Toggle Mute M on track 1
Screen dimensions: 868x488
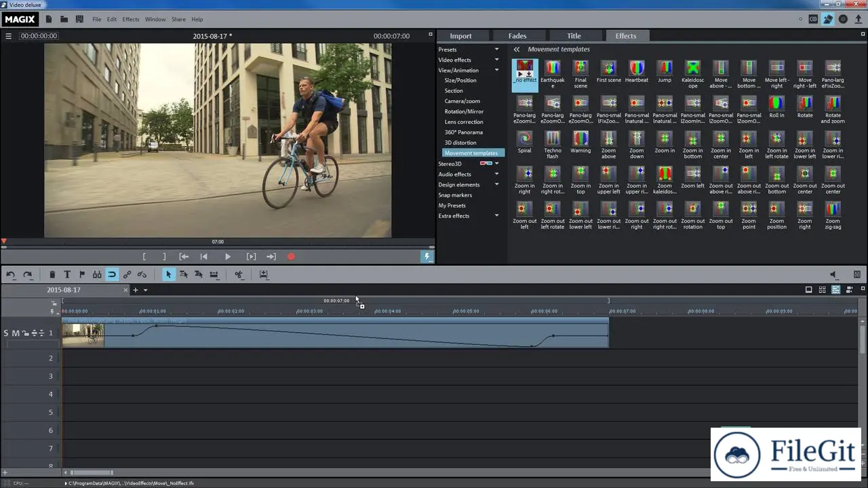click(x=15, y=333)
